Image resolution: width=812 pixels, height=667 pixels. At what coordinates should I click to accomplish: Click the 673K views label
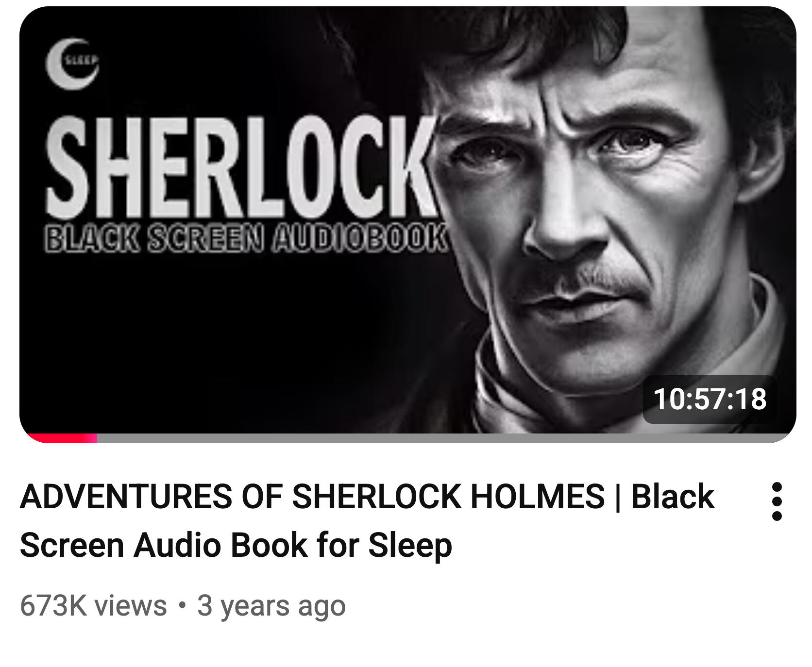(93, 605)
